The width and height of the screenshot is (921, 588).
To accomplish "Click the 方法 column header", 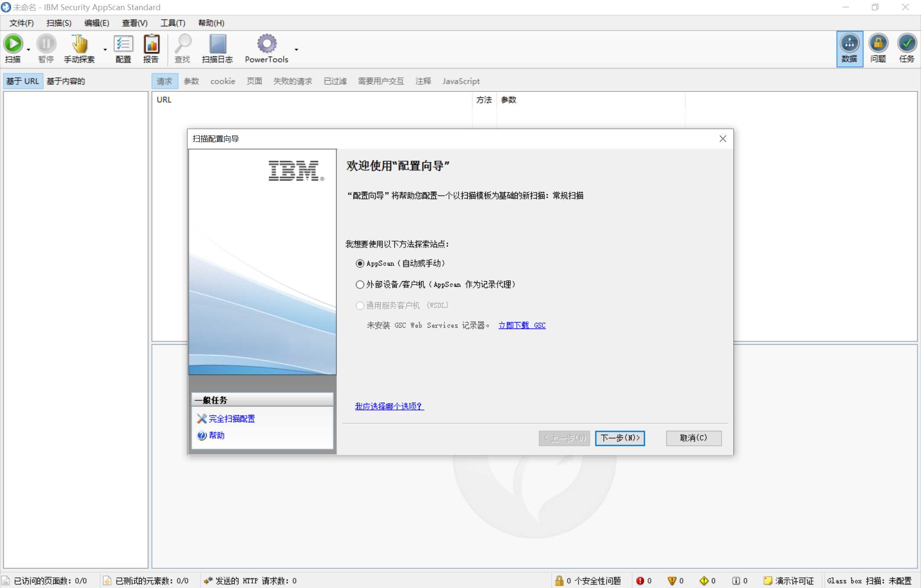I will pyautogui.click(x=484, y=100).
